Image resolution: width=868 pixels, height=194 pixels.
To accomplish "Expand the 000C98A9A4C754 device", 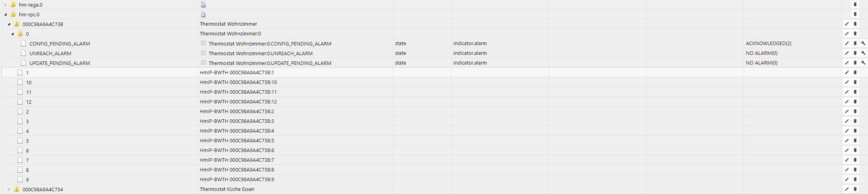I will click(x=9, y=189).
